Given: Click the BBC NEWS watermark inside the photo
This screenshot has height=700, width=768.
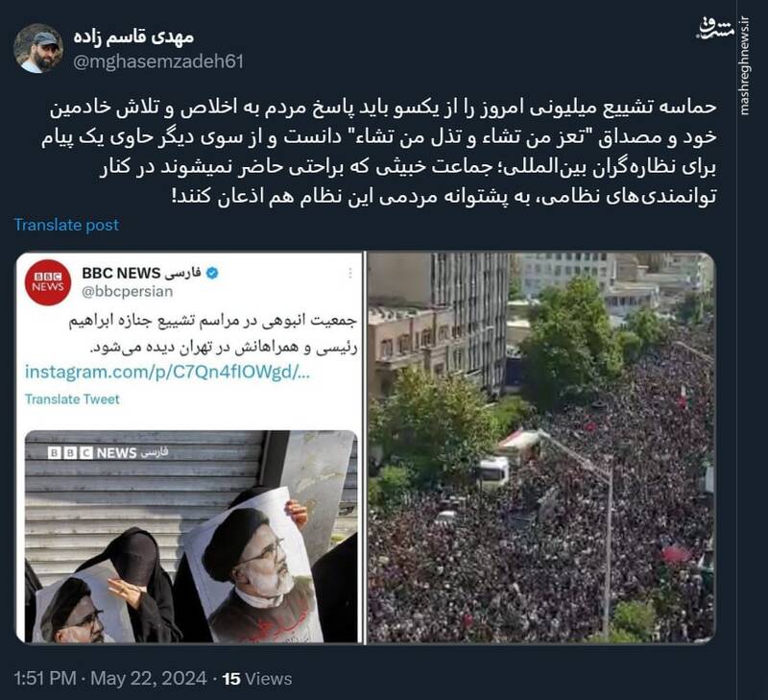Looking at the screenshot, I should (x=108, y=452).
